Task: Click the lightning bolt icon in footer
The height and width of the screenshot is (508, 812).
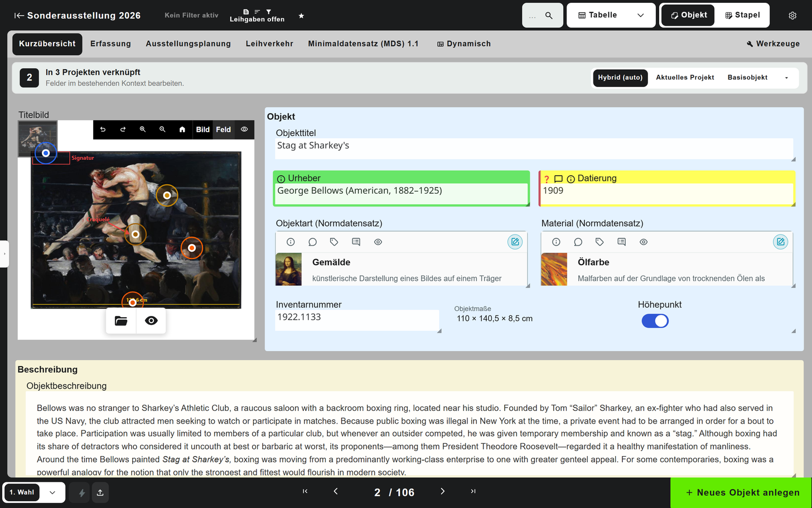Action: click(x=81, y=492)
